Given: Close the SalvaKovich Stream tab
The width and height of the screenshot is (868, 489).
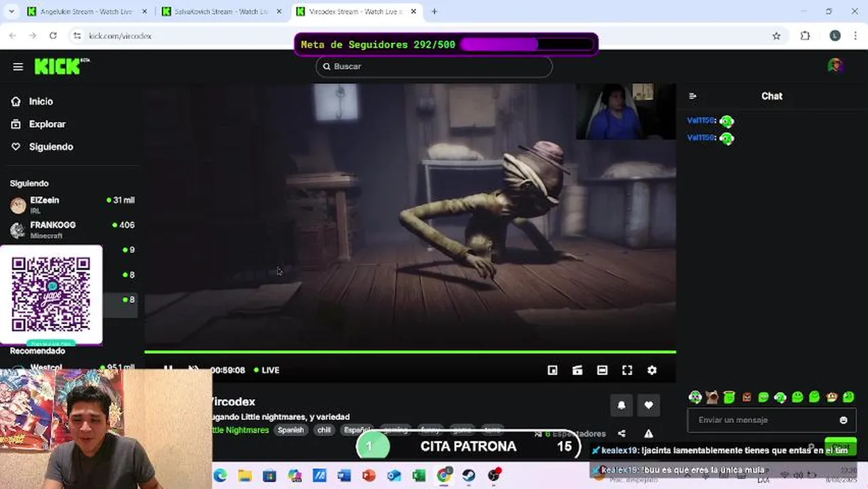Looking at the screenshot, I should (278, 12).
